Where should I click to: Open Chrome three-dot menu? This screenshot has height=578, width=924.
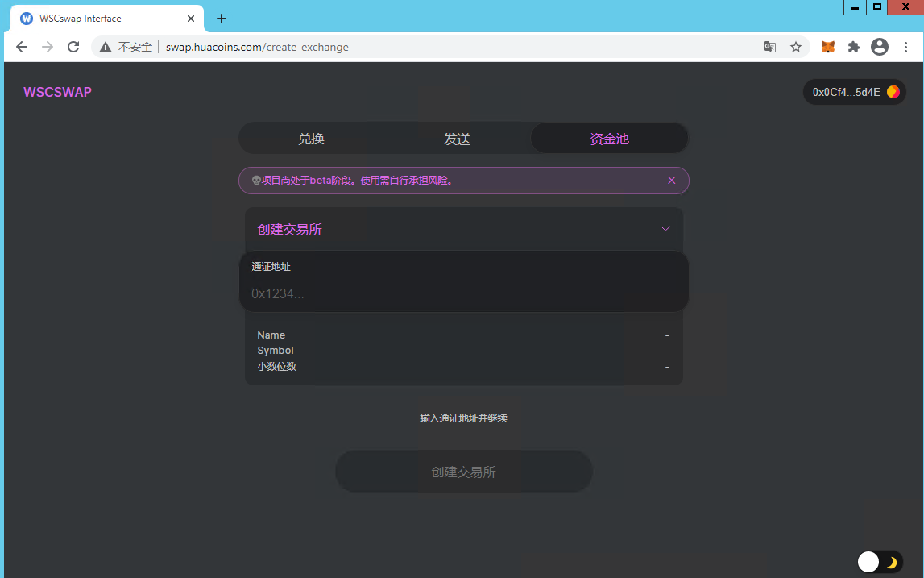(905, 48)
